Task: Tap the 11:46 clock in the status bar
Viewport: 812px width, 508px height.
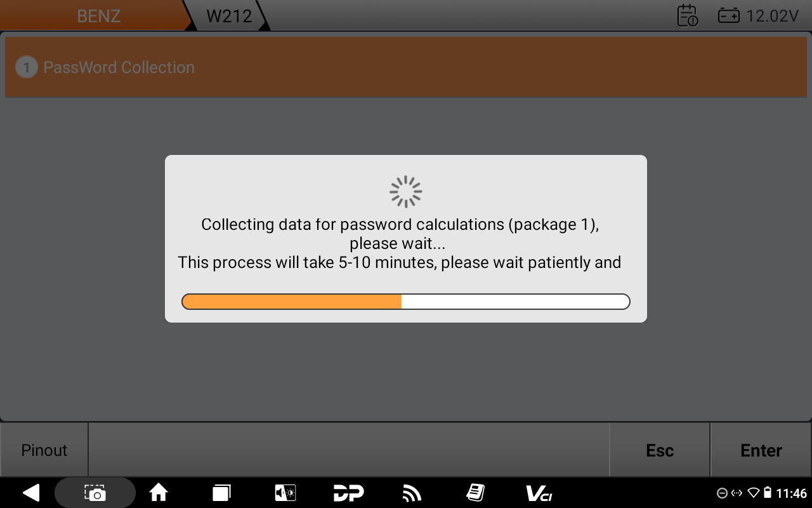Action: pos(792,493)
